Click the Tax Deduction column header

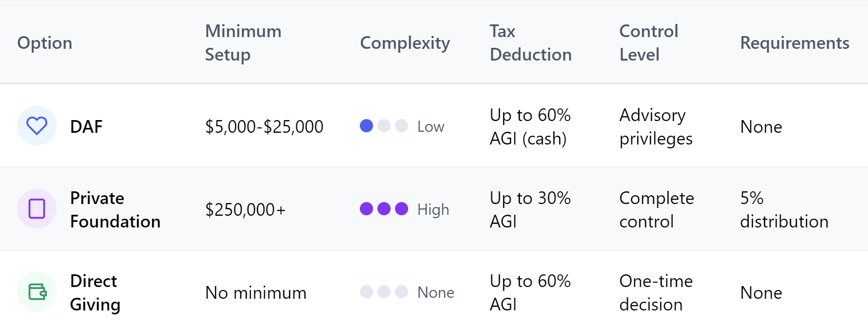click(531, 43)
